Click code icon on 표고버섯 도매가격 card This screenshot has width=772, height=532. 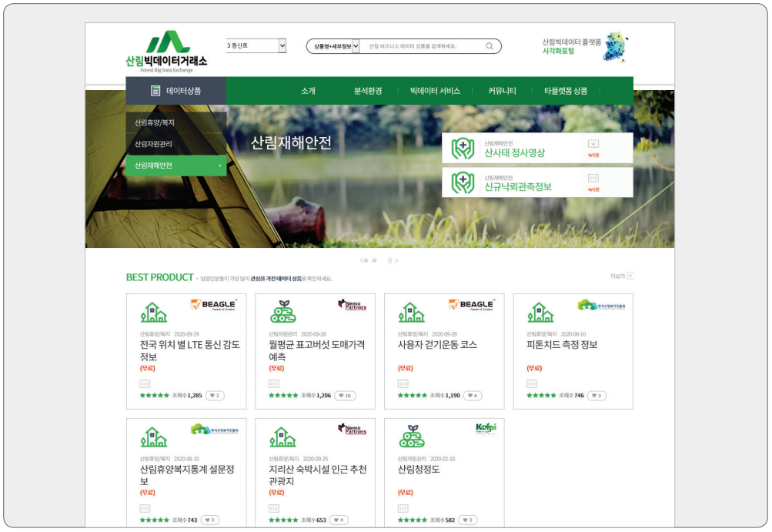click(274, 383)
